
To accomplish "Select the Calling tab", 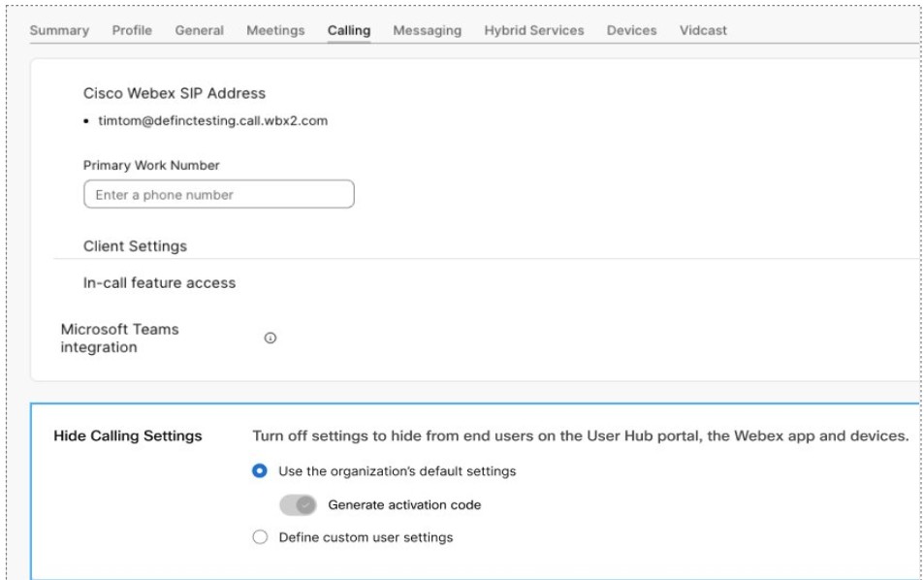I will tap(349, 30).
